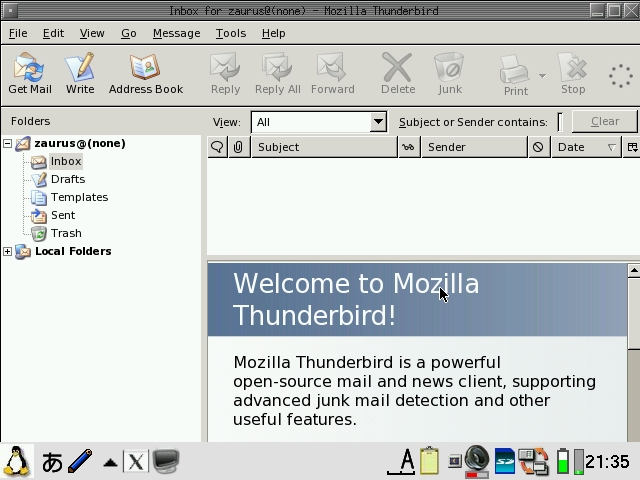This screenshot has height=480, width=640.
Task: Open the View filter dropdown
Action: pos(319,122)
